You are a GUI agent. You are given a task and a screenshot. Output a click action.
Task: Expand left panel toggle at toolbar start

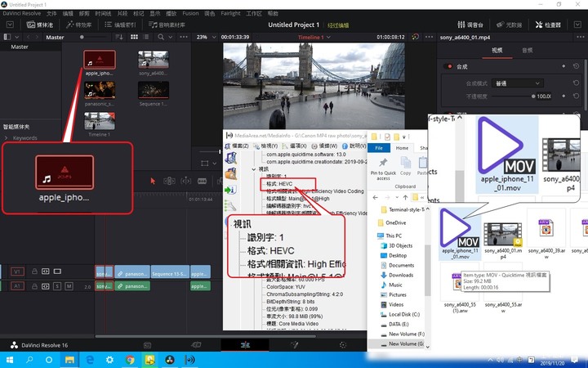[10, 25]
